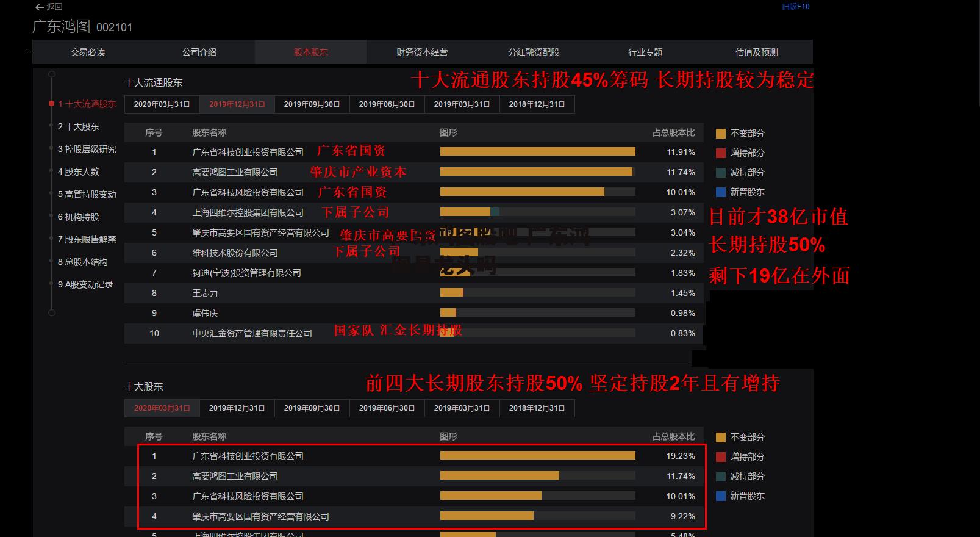
Task: Select 2019年12月31日 in 十大股东 dates
Action: (x=237, y=408)
